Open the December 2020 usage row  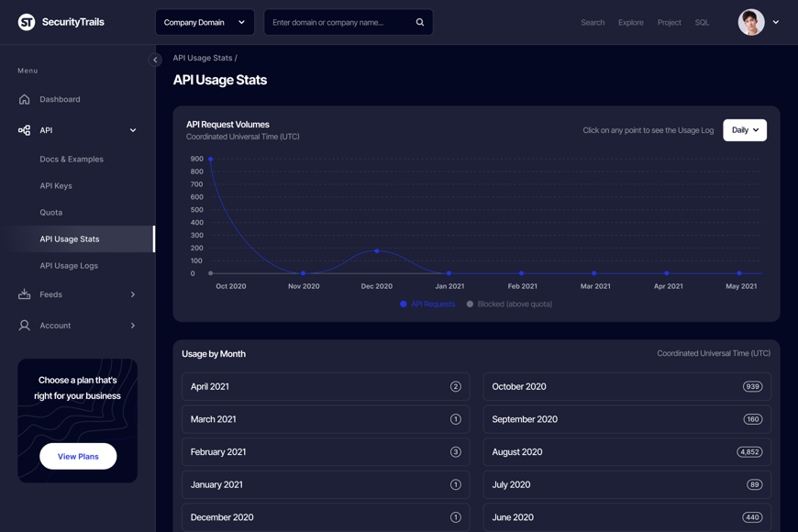coord(326,517)
